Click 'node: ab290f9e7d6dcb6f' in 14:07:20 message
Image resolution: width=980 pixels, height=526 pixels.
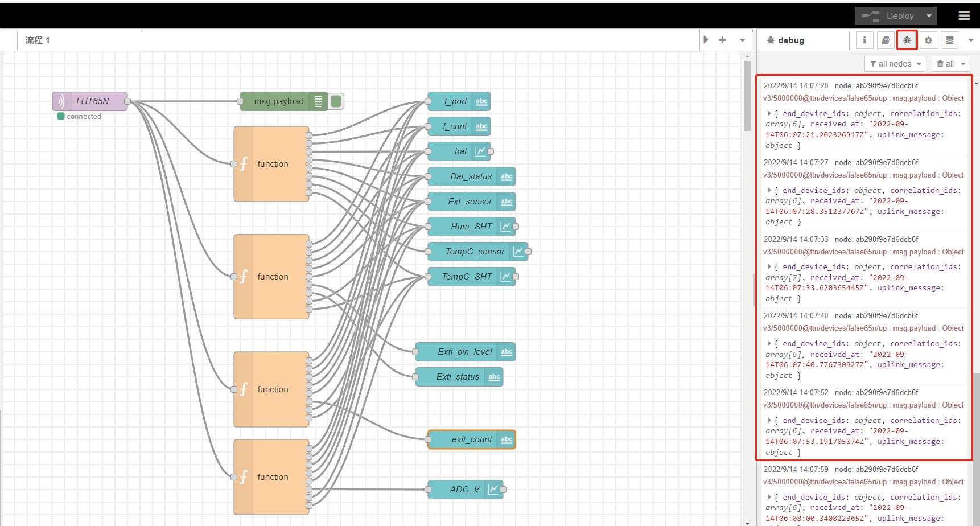click(x=876, y=85)
